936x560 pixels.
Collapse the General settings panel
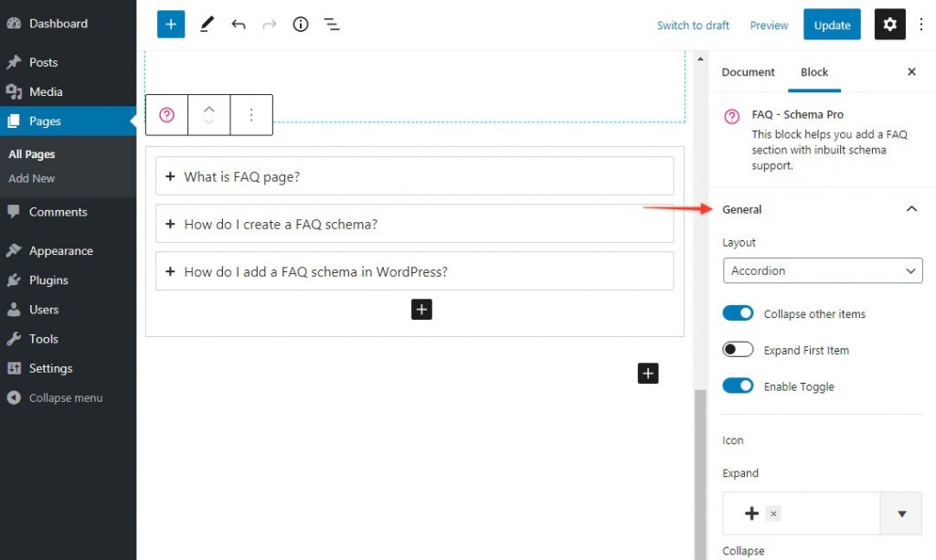click(x=910, y=209)
